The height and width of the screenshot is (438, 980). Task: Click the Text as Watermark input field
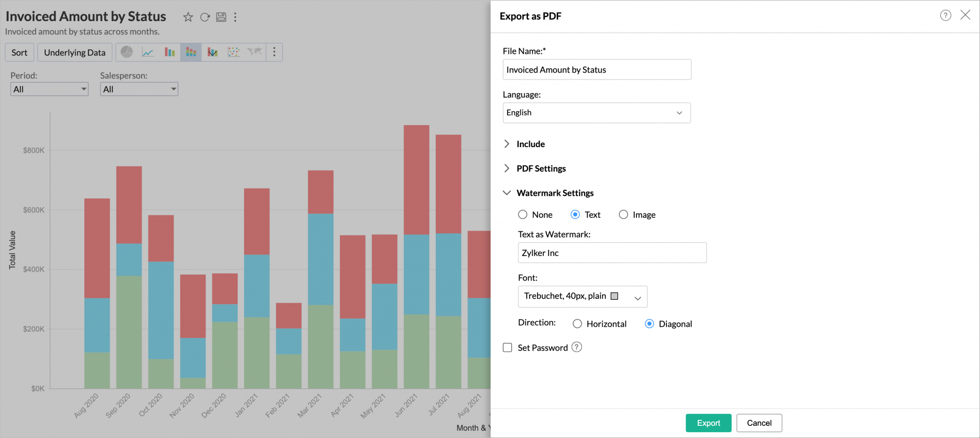(x=612, y=253)
